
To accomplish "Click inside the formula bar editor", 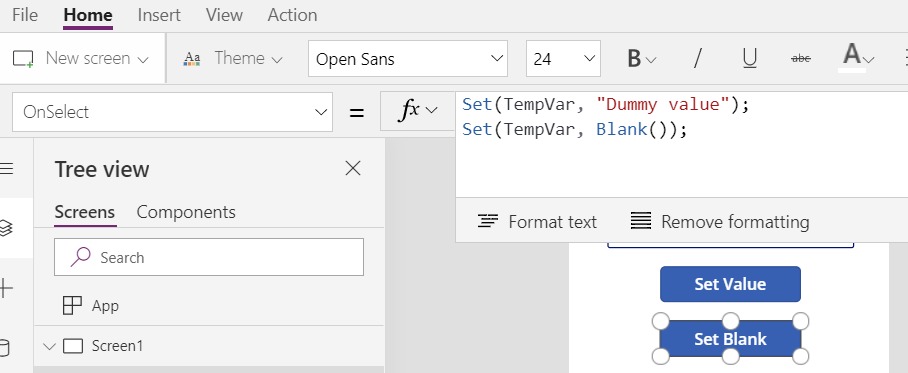I will pos(682,145).
